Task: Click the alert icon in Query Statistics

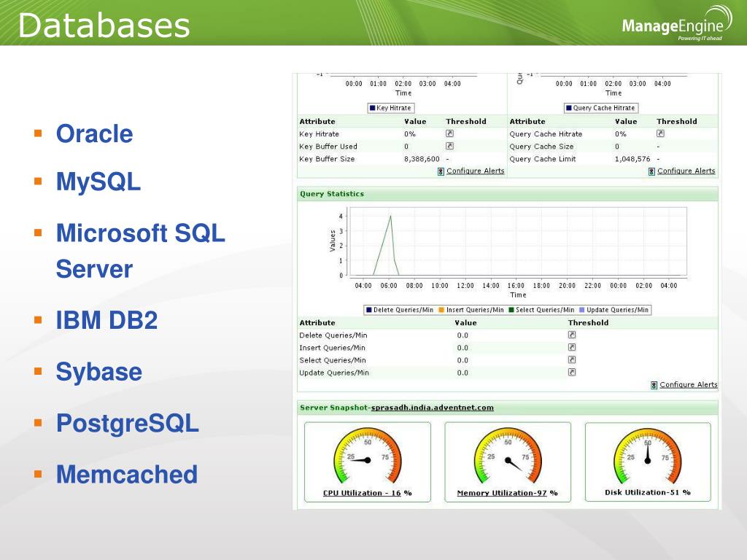Action: [654, 385]
